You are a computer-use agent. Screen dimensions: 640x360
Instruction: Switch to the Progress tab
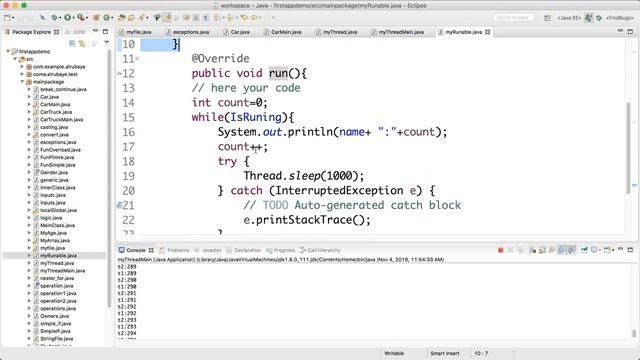280,250
